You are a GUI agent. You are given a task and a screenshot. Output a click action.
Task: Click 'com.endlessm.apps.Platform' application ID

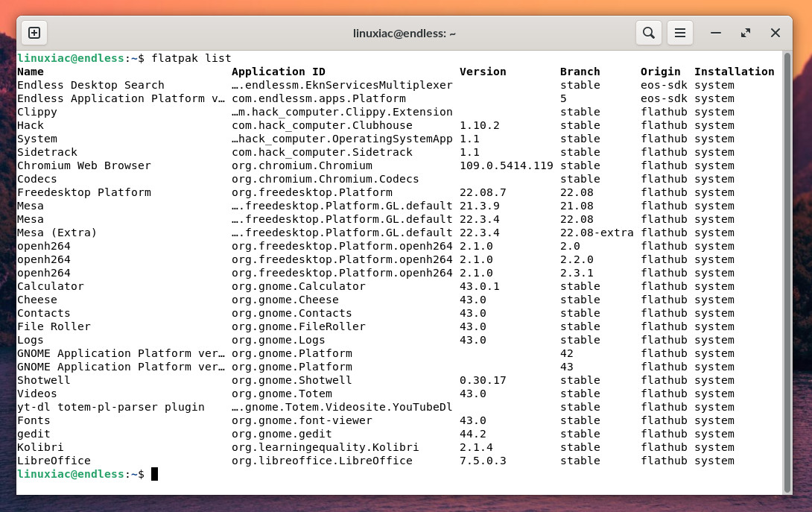coord(319,98)
